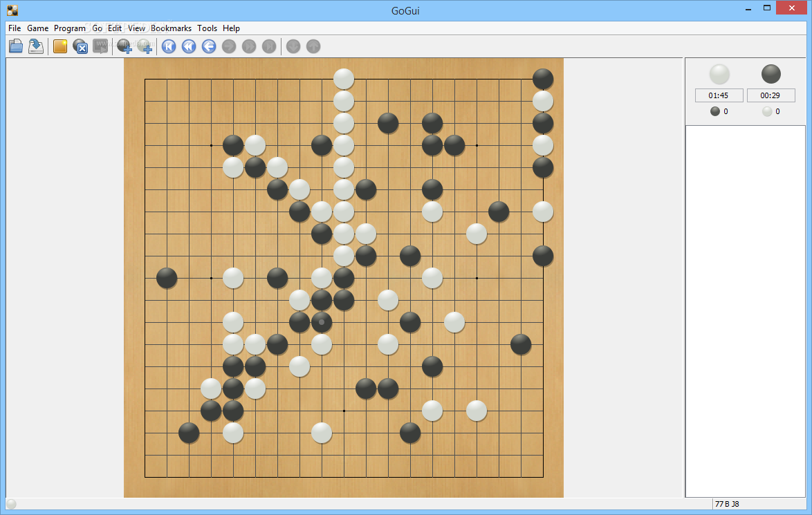The height and width of the screenshot is (515, 812).
Task: Click the status indicator circle at bottom left
Action: click(11, 504)
